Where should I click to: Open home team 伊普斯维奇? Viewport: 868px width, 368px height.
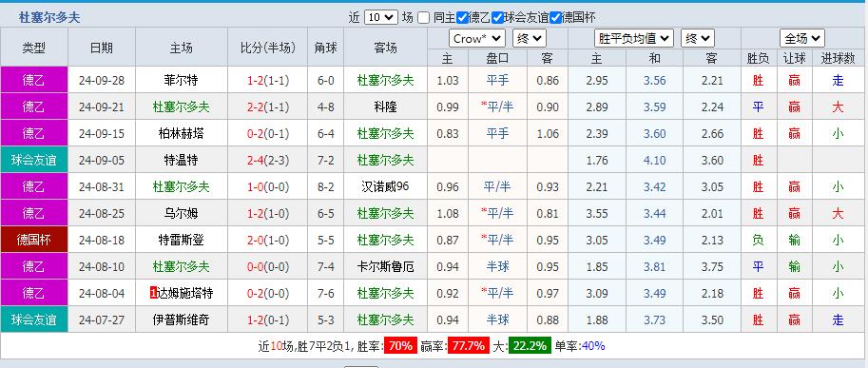coord(181,320)
